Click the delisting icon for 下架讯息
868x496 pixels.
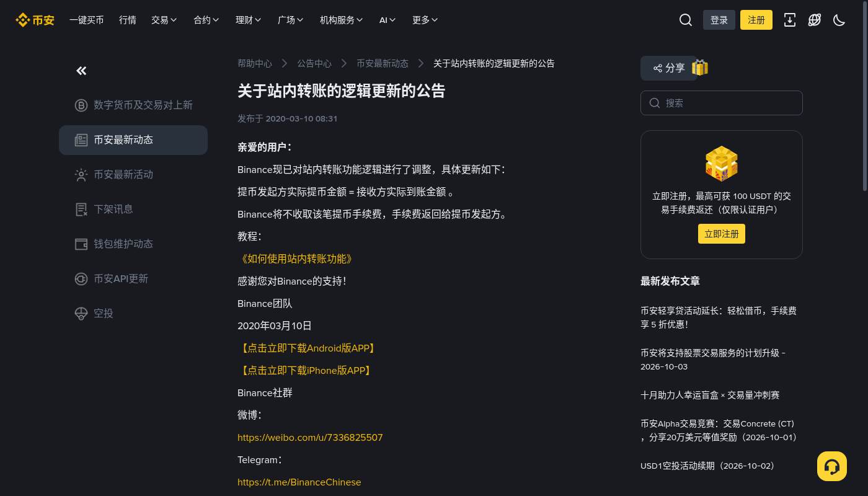(x=81, y=210)
